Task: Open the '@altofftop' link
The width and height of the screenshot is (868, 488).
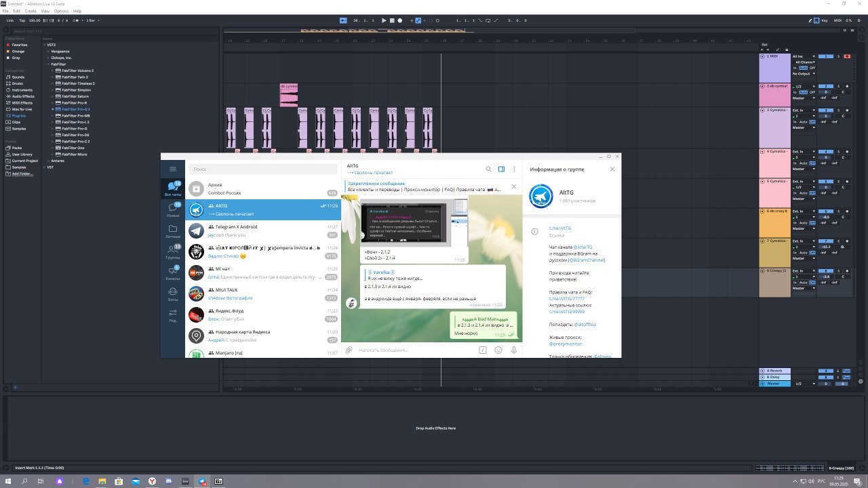Action: point(585,324)
